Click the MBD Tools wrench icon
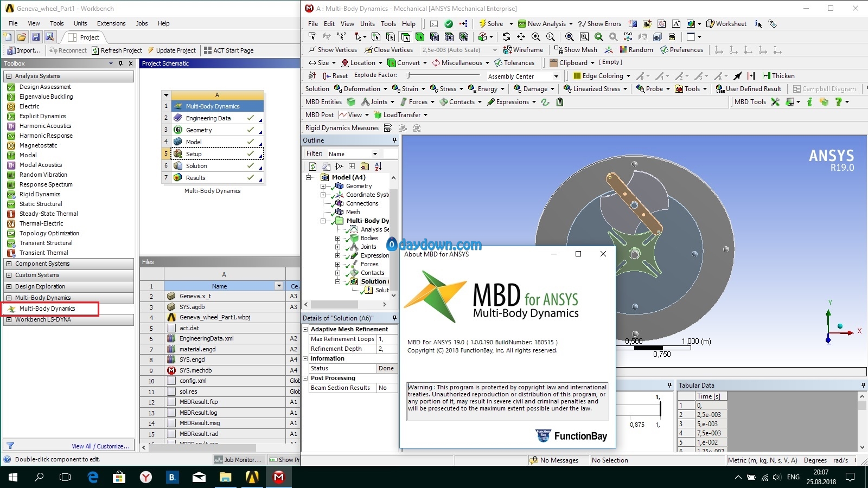The width and height of the screenshot is (868, 488). [x=775, y=102]
